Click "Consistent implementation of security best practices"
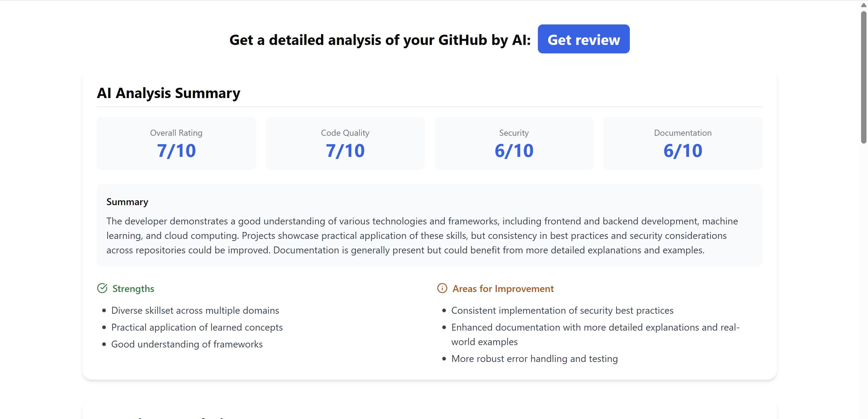This screenshot has height=419, width=868. pos(562,310)
